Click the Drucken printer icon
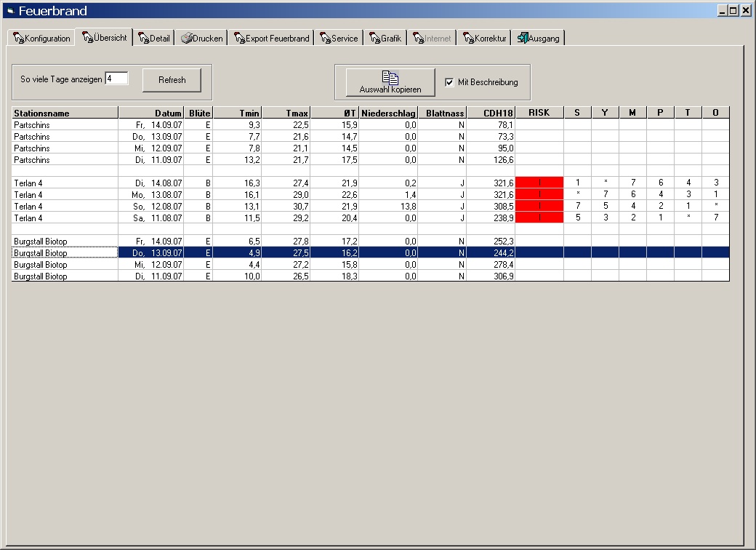Viewport: 756px width, 550px height. (x=187, y=39)
